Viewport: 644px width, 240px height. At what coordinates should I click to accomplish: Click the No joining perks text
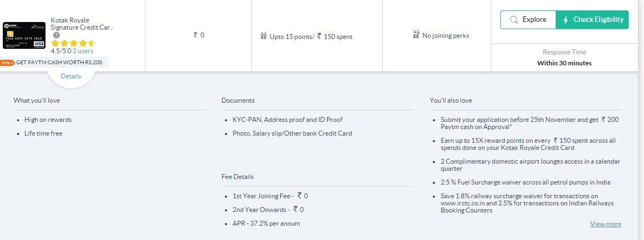point(445,36)
